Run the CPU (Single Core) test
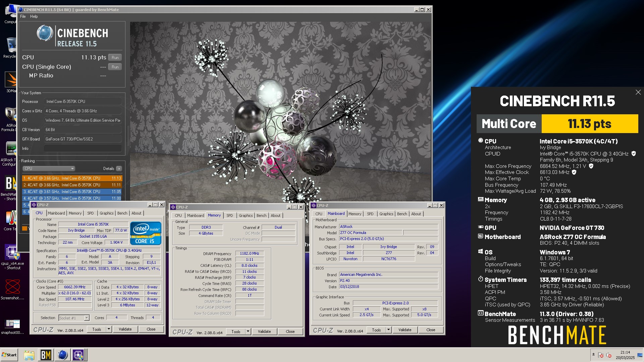This screenshot has height=362, width=644. point(115,67)
